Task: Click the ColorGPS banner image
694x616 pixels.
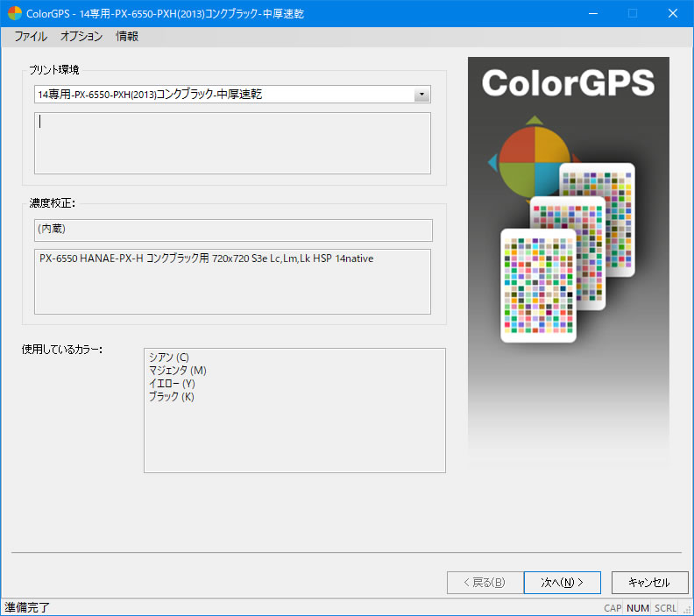Action: tap(569, 260)
